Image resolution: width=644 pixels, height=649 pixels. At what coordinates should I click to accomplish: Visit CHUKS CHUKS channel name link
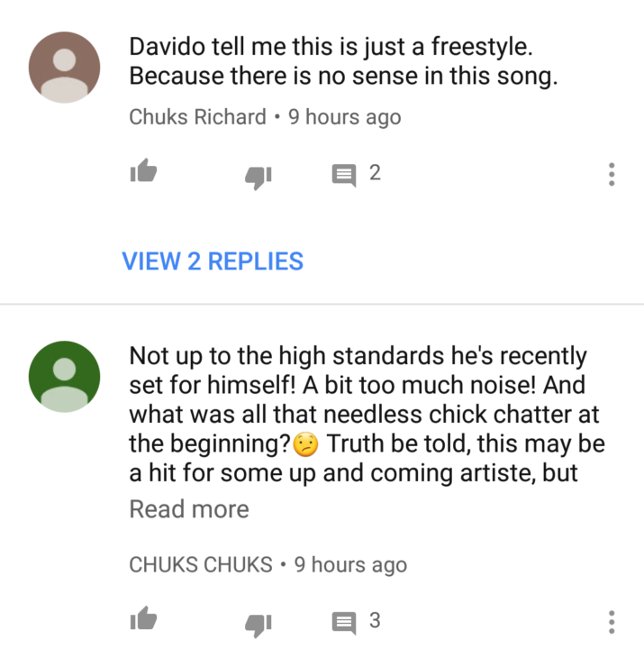201,564
